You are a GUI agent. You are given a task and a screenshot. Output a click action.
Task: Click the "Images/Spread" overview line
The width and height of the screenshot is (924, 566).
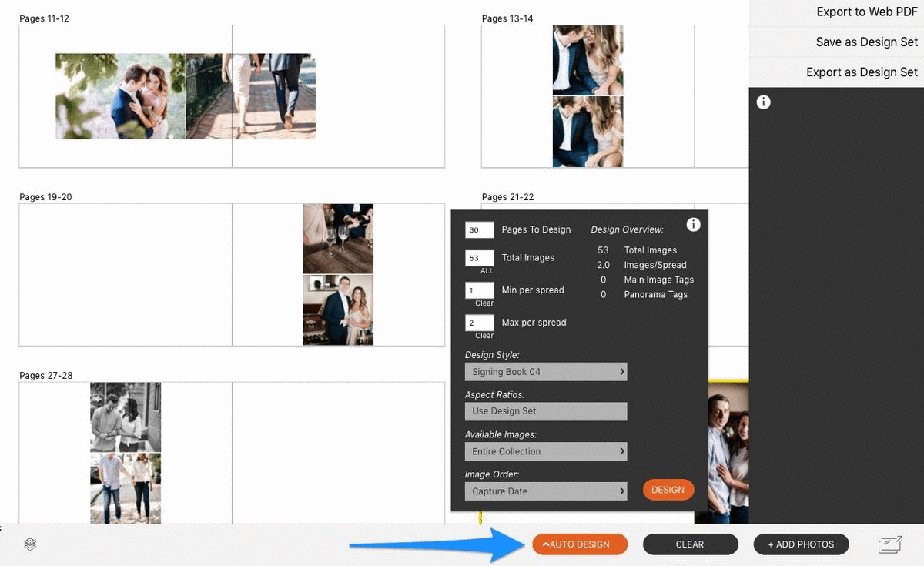[655, 265]
